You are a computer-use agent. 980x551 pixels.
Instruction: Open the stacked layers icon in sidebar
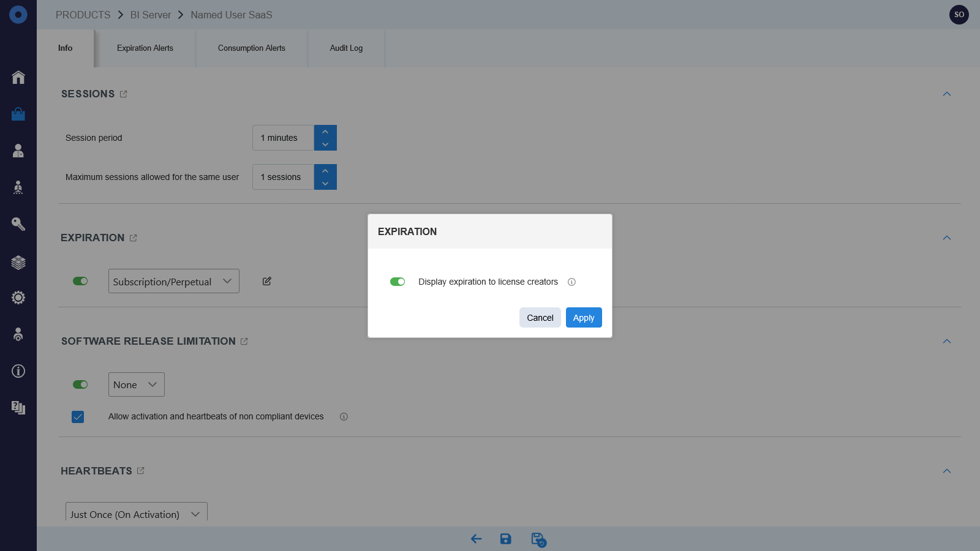tap(18, 262)
